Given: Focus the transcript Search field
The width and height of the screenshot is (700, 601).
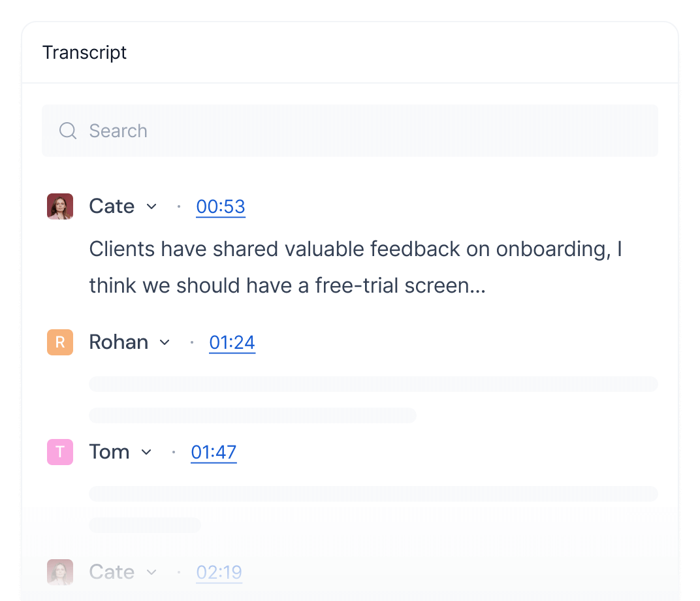Looking at the screenshot, I should pyautogui.click(x=350, y=131).
